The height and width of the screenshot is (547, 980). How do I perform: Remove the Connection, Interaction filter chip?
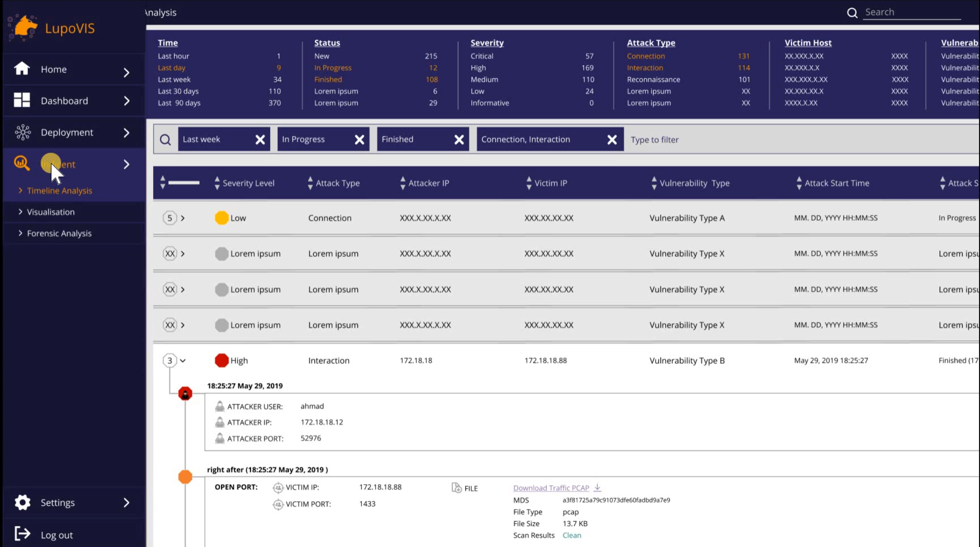[x=612, y=140]
